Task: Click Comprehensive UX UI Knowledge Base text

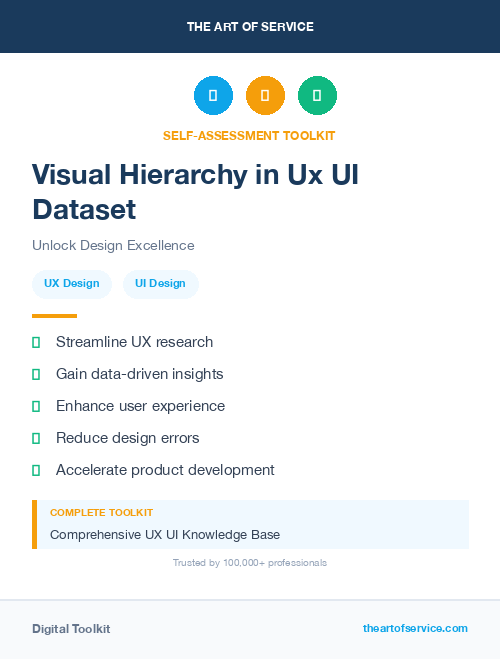Action: tap(165, 535)
